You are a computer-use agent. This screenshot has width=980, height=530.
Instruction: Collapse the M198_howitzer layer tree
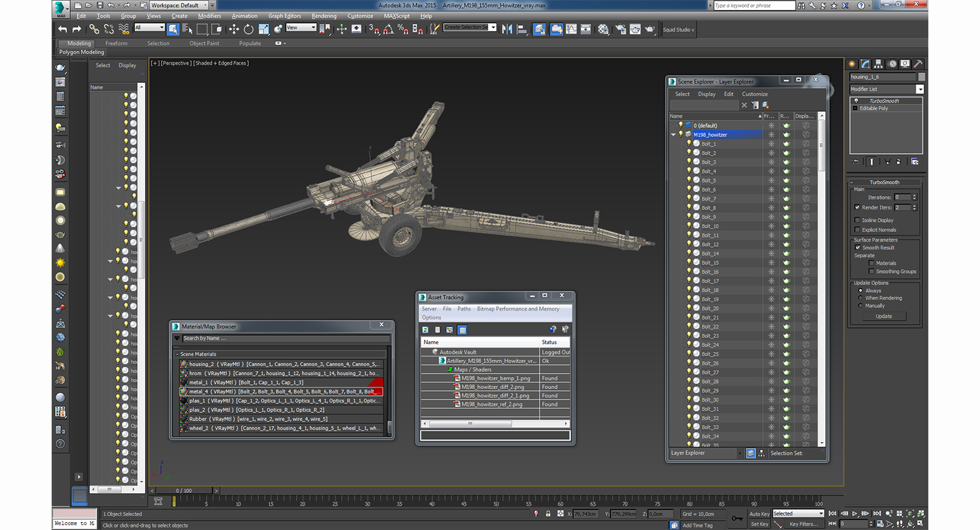click(x=673, y=134)
